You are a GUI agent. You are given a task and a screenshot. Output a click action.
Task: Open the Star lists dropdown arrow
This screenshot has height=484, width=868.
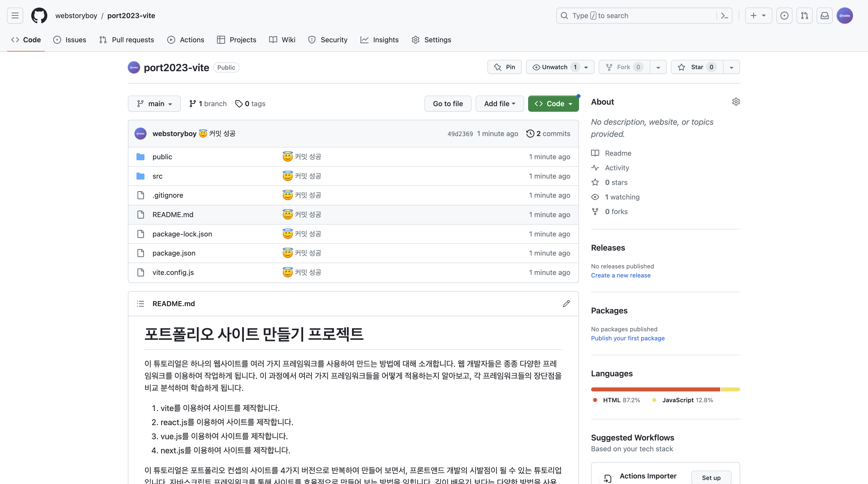(731, 67)
